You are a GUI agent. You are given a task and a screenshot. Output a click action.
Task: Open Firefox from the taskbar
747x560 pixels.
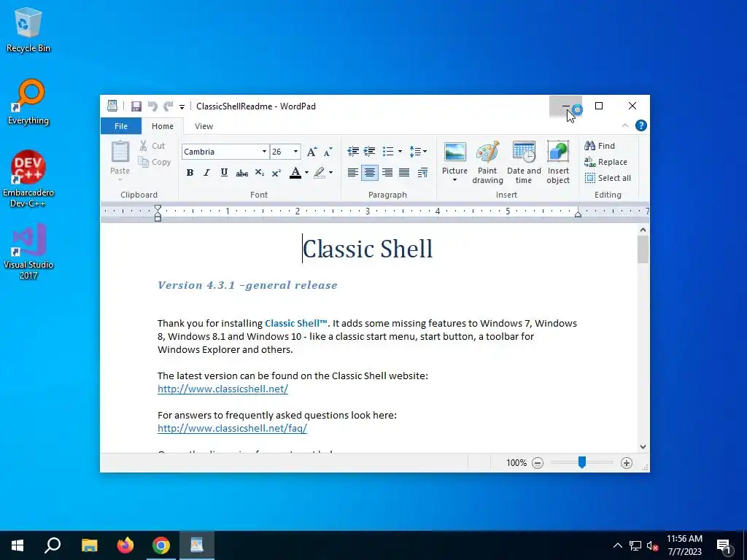[125, 545]
